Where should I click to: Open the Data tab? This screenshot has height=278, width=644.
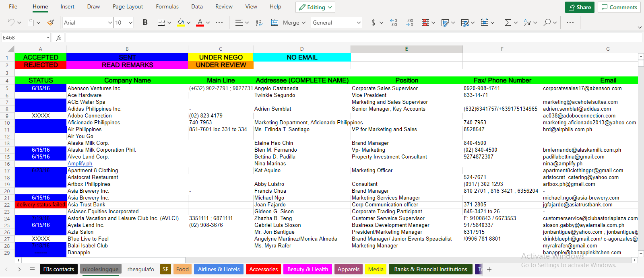[x=197, y=7]
